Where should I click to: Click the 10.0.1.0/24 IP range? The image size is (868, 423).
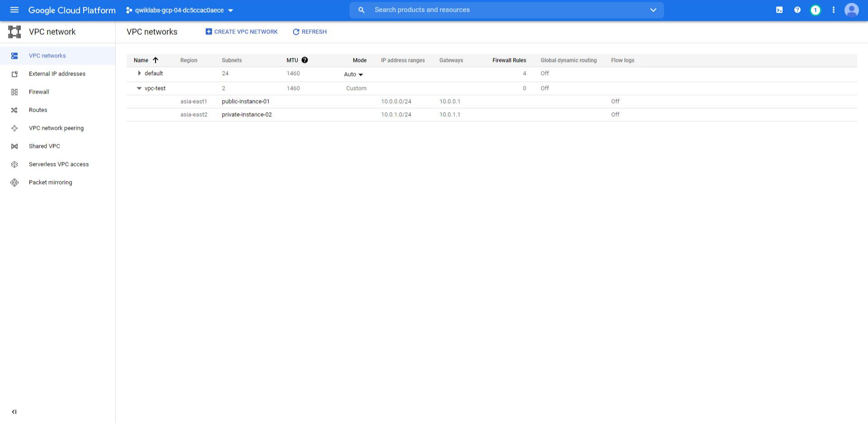[x=396, y=114]
